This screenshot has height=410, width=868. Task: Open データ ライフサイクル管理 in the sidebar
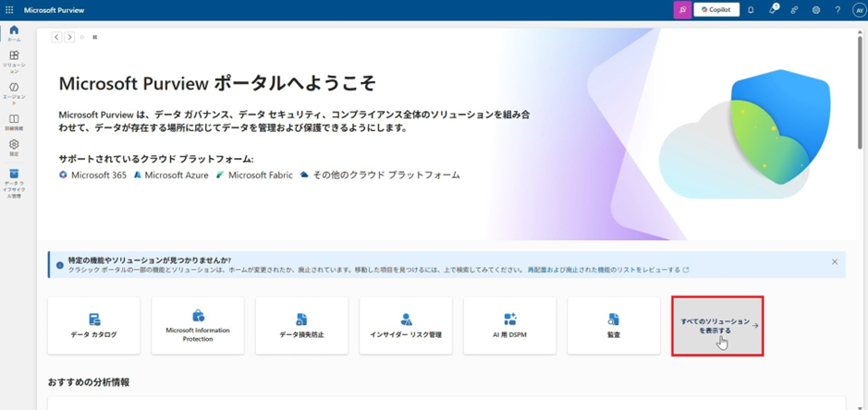coord(15,184)
